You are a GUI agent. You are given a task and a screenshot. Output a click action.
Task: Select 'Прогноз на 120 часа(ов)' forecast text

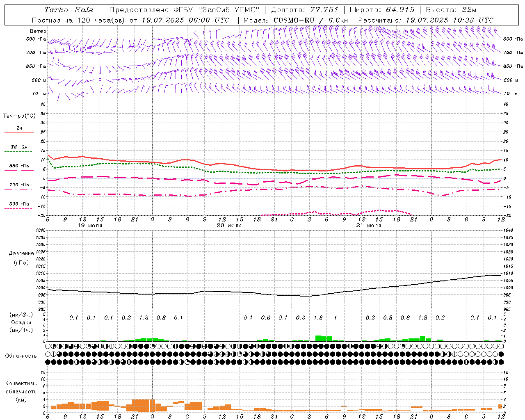[x=79, y=20]
